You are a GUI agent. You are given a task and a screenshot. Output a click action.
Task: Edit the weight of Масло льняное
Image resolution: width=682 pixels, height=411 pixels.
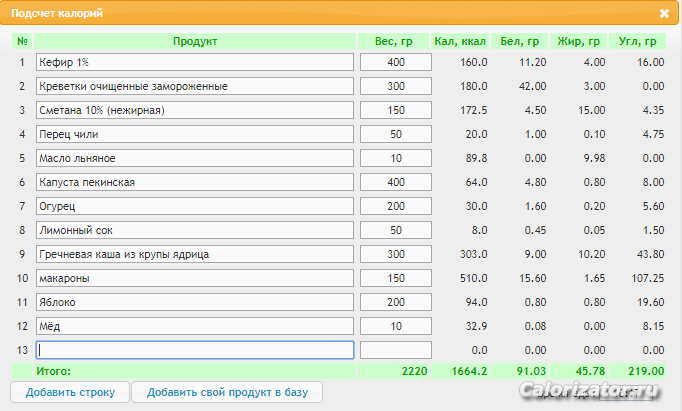coord(396,158)
